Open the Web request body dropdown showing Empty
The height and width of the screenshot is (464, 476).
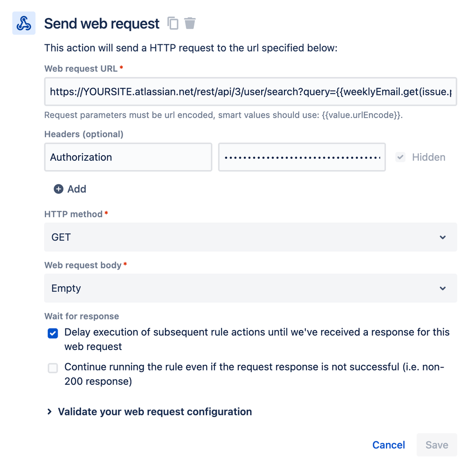point(251,288)
